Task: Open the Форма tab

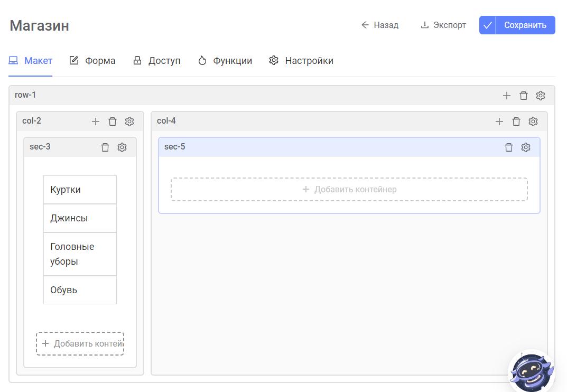Action: tap(92, 61)
